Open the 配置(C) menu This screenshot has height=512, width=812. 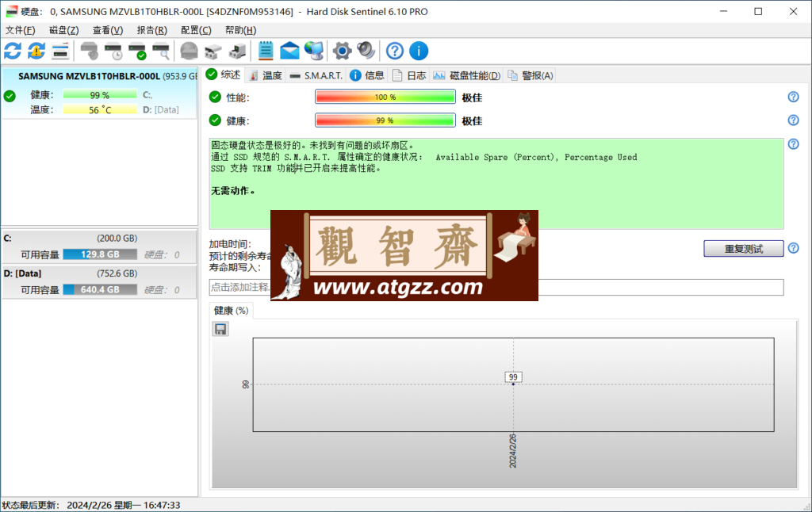click(196, 30)
